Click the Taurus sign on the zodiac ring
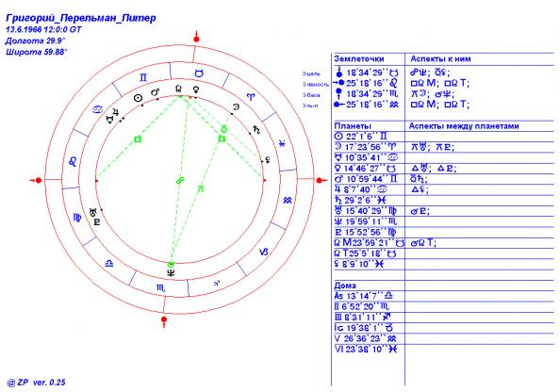560x392 pixels. coord(199,73)
